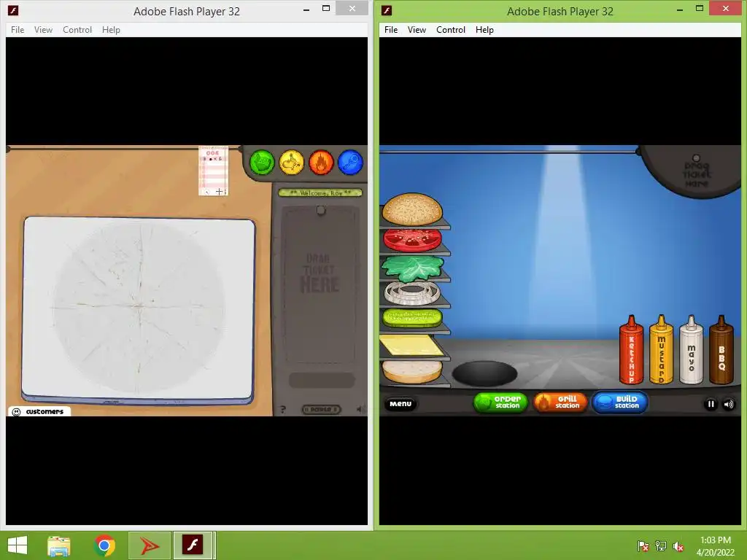This screenshot has height=560, width=747.
Task: Switch to the Build Station in burger game
Action: [x=619, y=402]
